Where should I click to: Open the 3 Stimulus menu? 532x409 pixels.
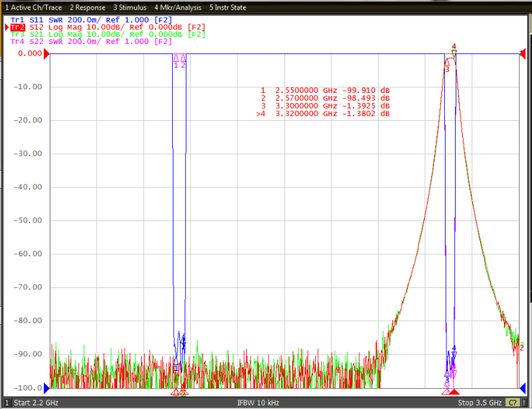click(x=130, y=7)
